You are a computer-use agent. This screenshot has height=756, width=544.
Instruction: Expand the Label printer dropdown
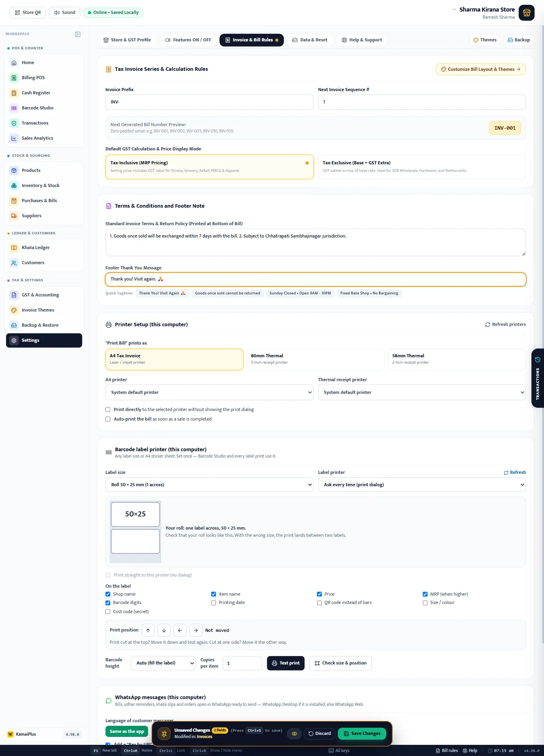[422, 485]
